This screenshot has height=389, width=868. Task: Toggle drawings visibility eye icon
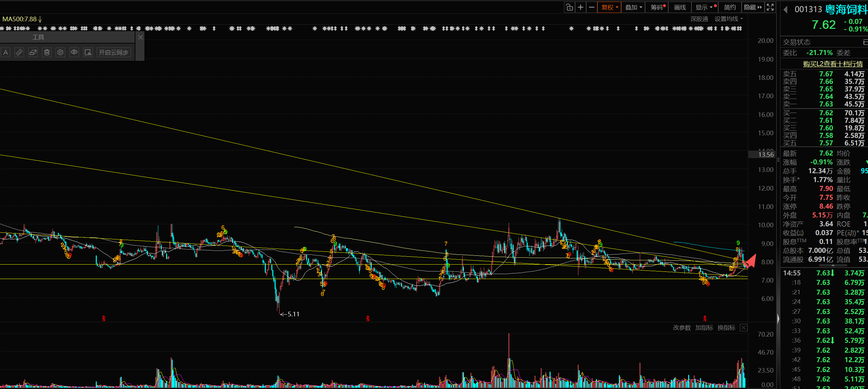[x=74, y=52]
